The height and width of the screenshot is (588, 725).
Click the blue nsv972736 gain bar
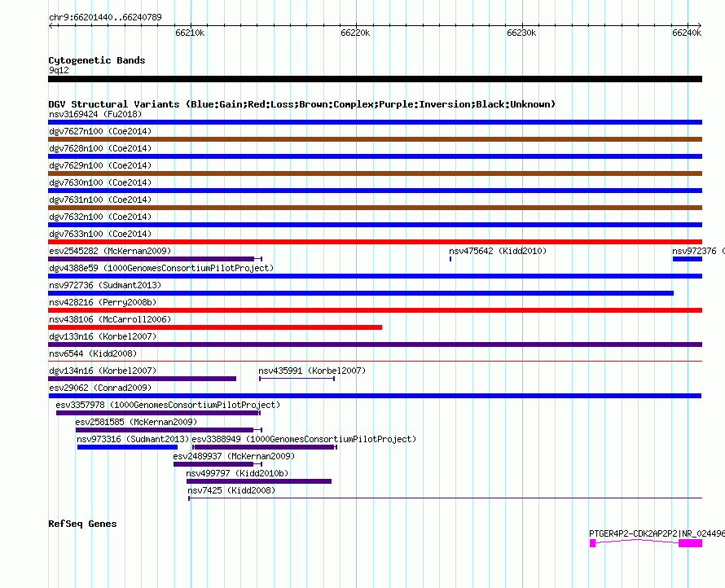click(361, 293)
